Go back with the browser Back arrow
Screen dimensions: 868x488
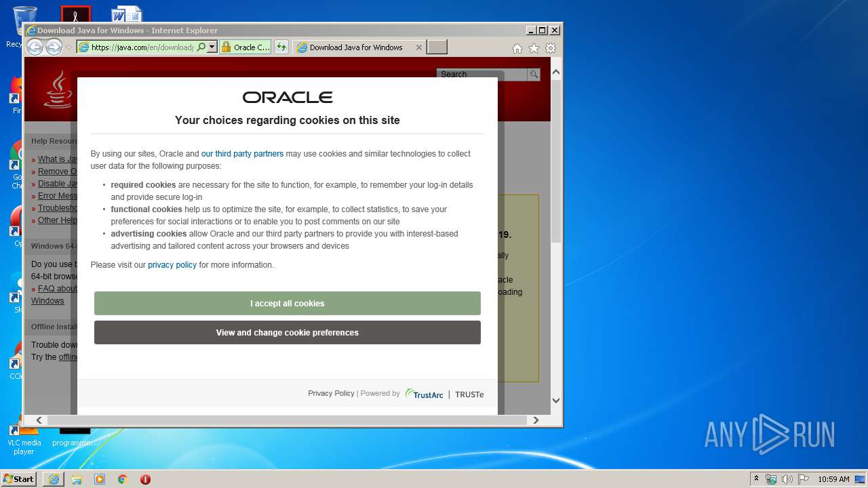(35, 47)
